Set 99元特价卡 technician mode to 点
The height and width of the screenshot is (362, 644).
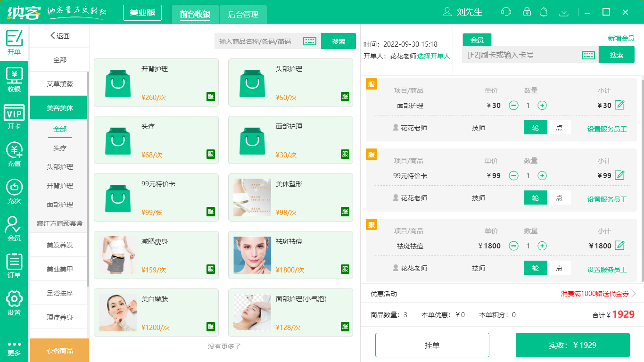[x=559, y=197]
